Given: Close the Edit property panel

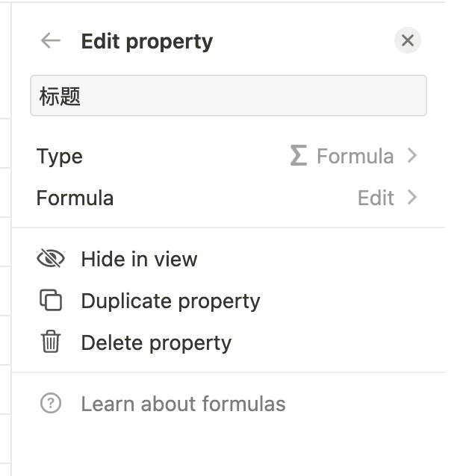Looking at the screenshot, I should click(x=407, y=41).
